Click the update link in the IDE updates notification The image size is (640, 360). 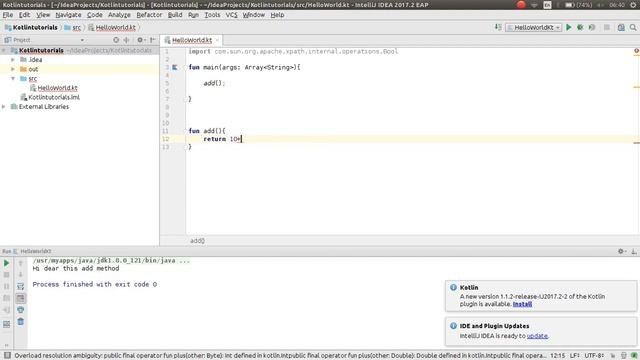click(537, 336)
